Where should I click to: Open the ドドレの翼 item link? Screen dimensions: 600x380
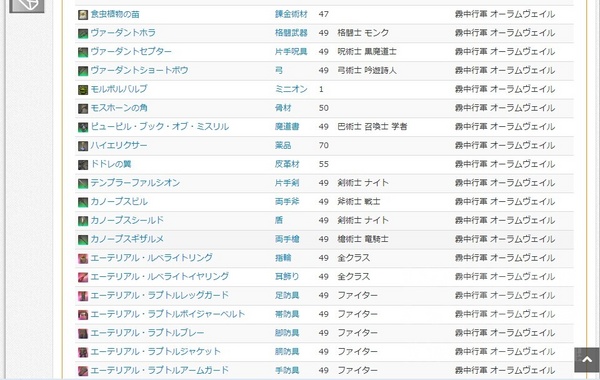pyautogui.click(x=111, y=164)
